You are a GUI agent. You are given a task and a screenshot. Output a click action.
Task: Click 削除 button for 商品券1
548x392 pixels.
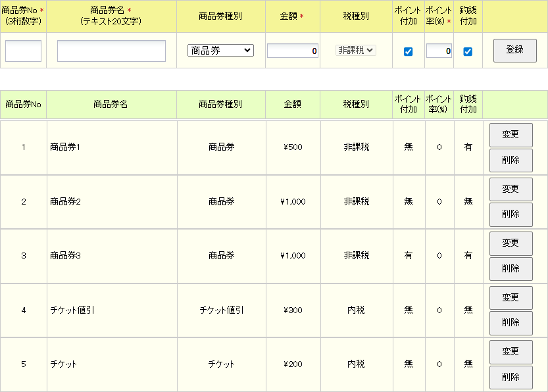pyautogui.click(x=511, y=160)
